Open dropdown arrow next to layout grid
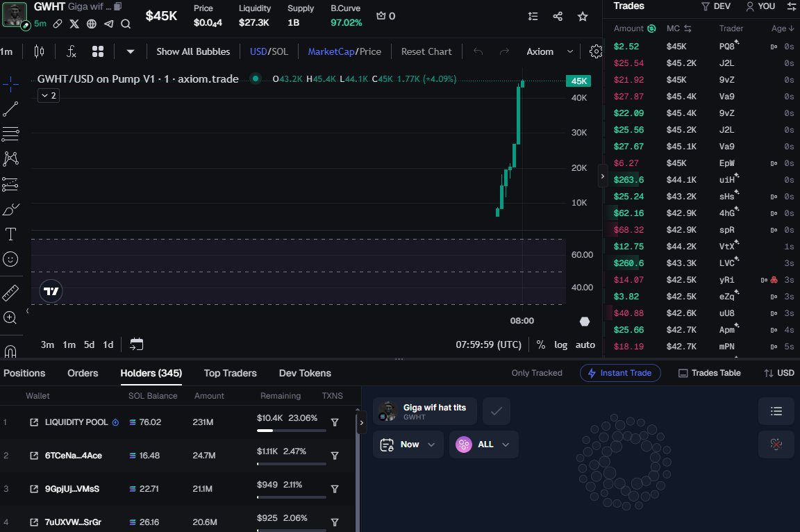800x532 pixels. [x=130, y=51]
